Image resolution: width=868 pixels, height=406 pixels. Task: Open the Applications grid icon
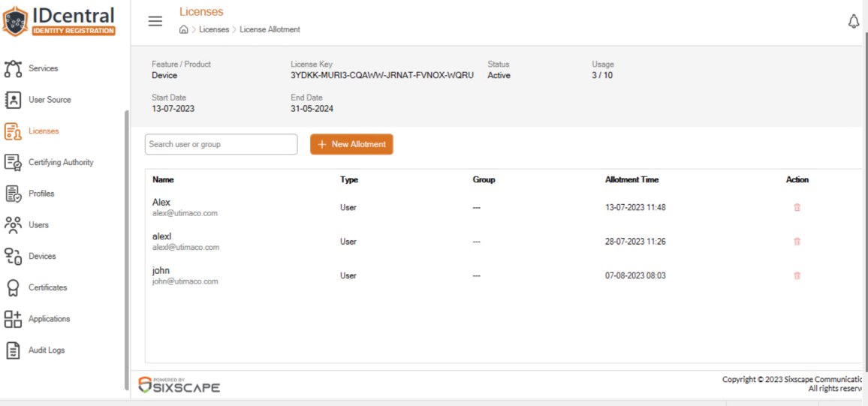pyautogui.click(x=13, y=319)
